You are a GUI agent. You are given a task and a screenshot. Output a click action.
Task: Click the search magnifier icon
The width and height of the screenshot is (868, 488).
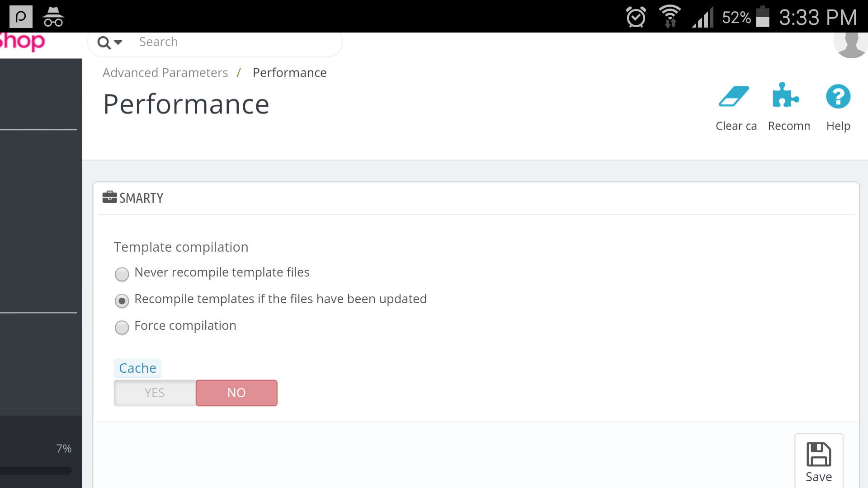[104, 42]
